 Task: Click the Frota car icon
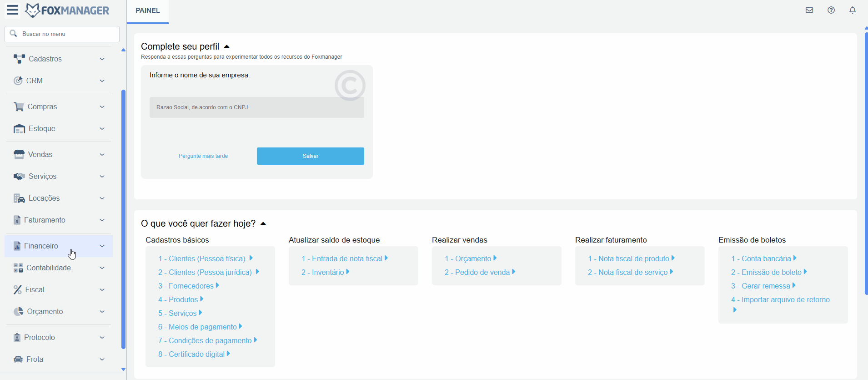tap(18, 359)
